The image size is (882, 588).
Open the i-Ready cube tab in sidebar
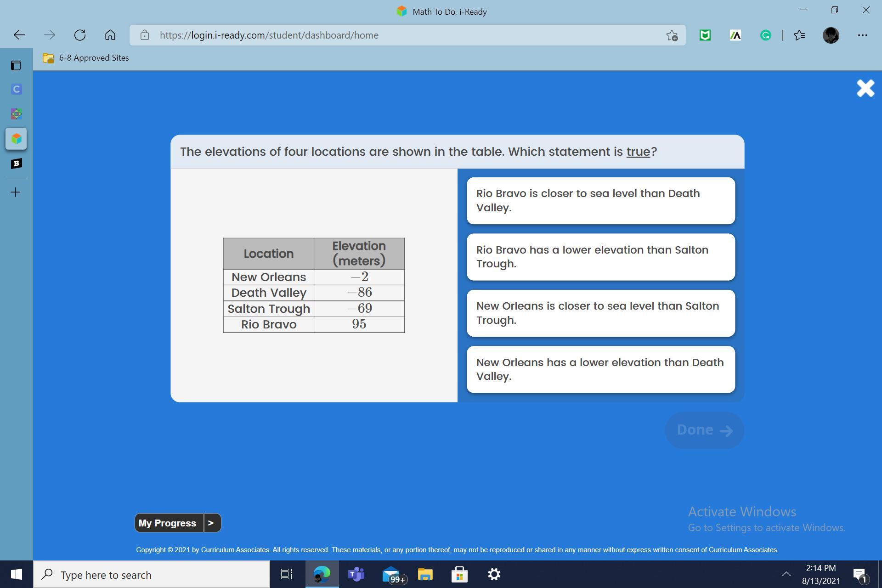pos(16,139)
